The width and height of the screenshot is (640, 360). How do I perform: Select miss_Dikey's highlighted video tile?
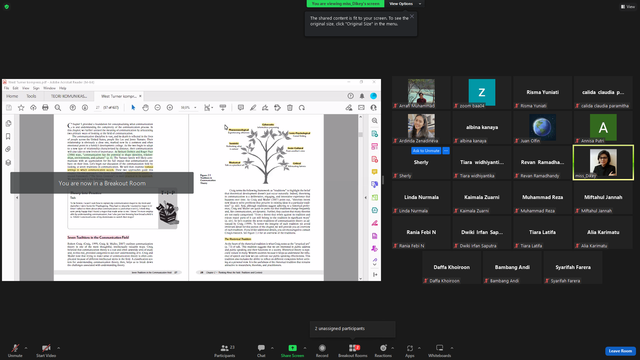point(603,162)
